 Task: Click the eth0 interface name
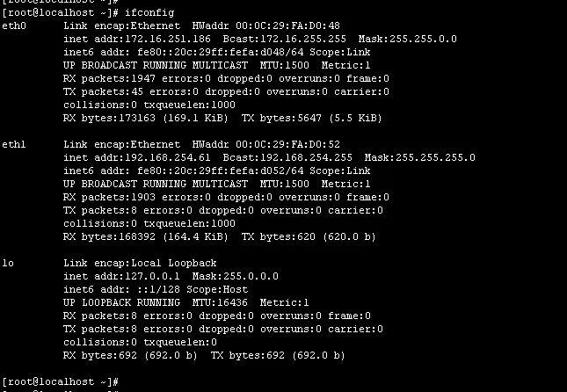click(x=14, y=26)
